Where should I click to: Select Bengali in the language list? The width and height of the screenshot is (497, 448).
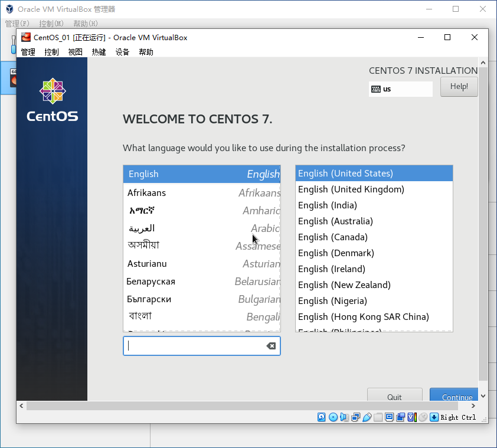(202, 316)
